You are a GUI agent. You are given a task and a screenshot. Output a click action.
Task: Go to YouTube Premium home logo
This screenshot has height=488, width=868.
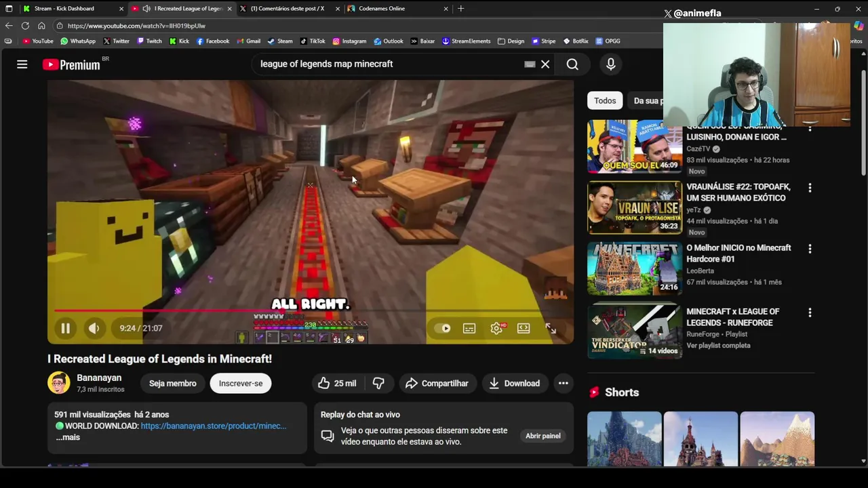tap(71, 64)
